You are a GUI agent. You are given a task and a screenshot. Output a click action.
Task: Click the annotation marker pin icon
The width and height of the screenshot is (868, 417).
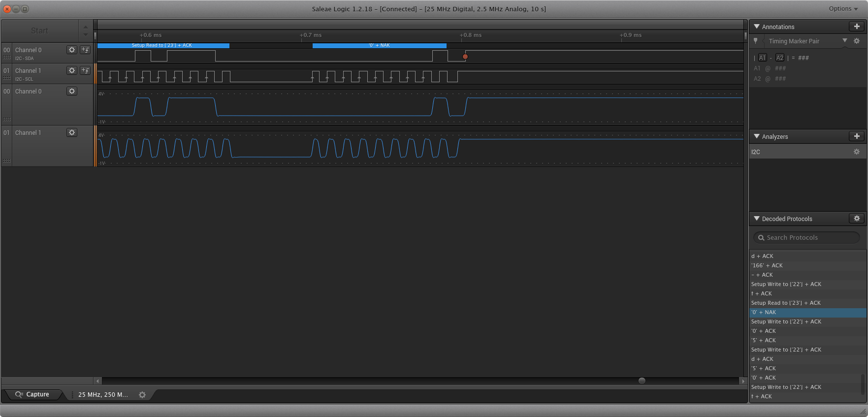(756, 41)
